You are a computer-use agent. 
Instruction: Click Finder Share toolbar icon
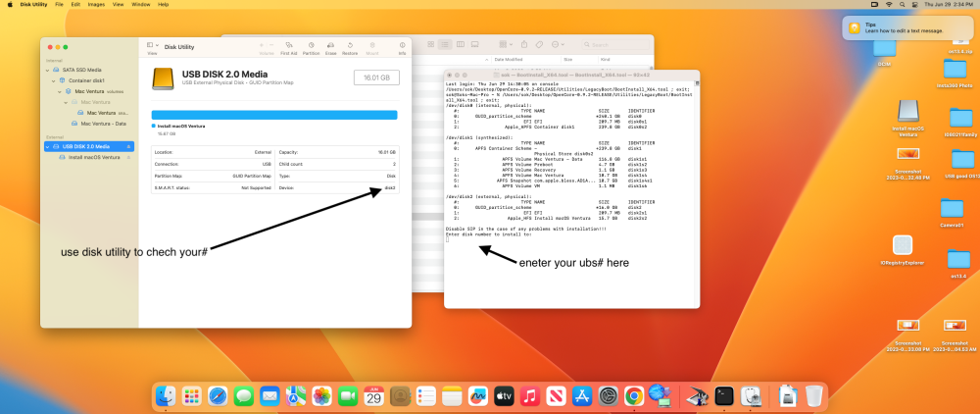coord(524,44)
